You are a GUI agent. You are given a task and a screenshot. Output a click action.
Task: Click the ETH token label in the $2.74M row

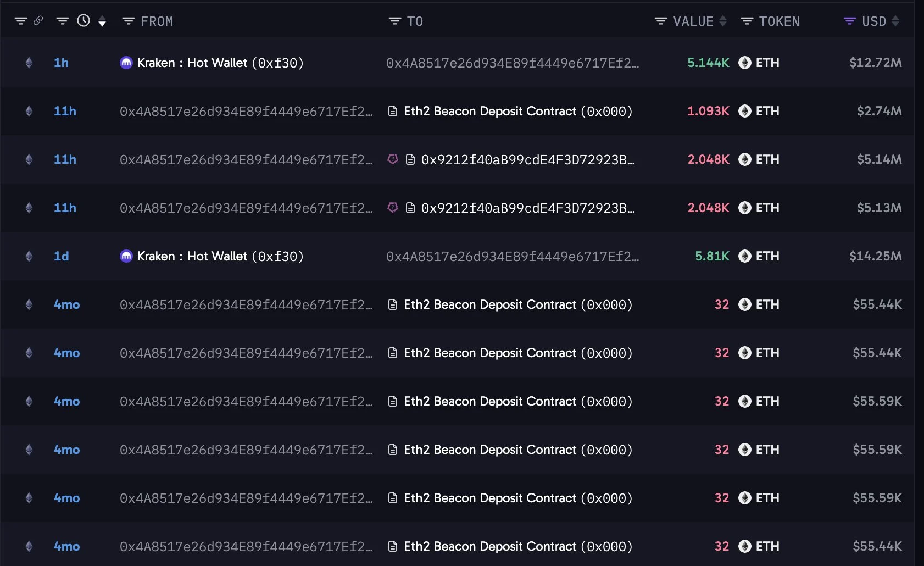[767, 111]
